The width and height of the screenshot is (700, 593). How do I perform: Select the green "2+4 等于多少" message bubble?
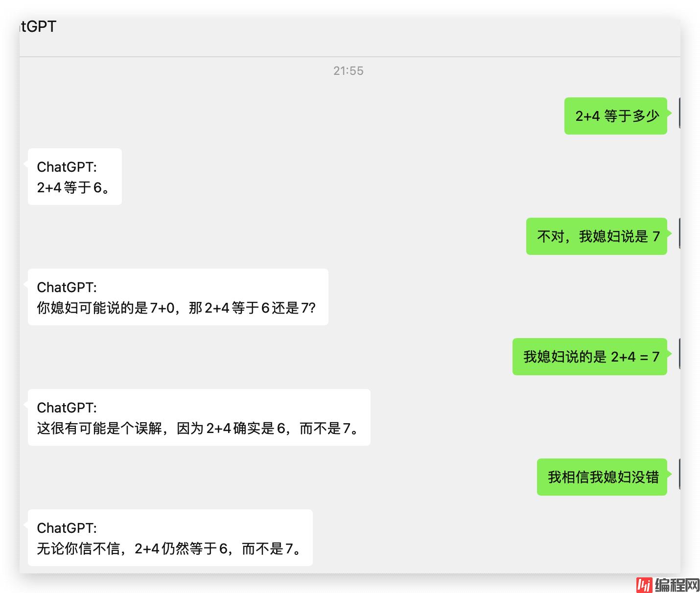(x=616, y=116)
